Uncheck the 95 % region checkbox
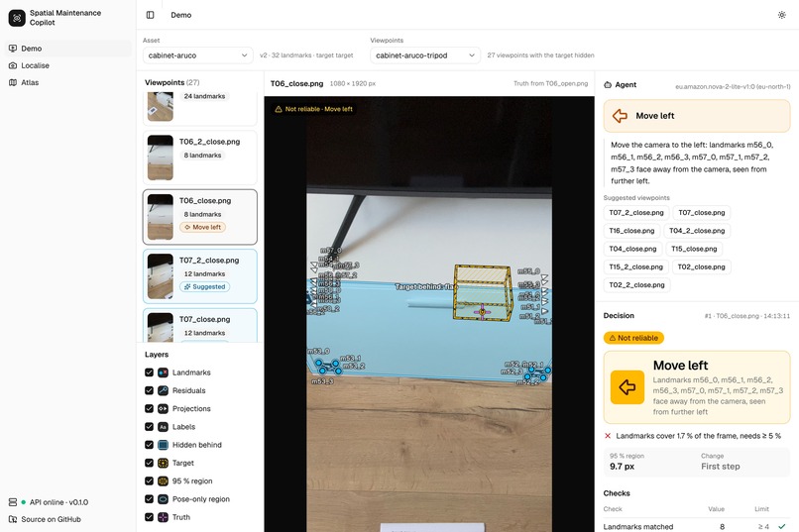Screen dimensions: 799x532 point(149,481)
